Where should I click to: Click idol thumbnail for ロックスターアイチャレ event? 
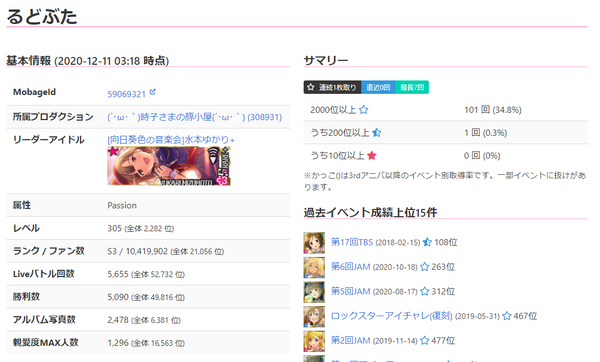[314, 316]
